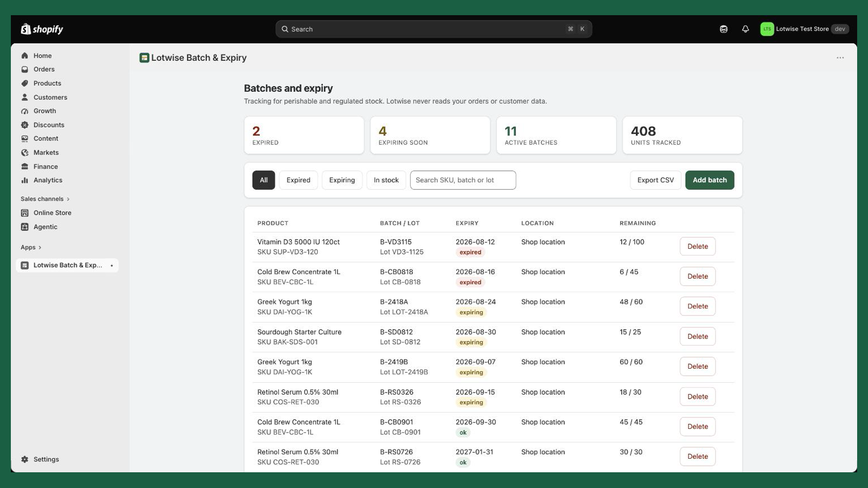This screenshot has width=868, height=488.
Task: Click the Growth gauge icon
Action: [x=24, y=111]
